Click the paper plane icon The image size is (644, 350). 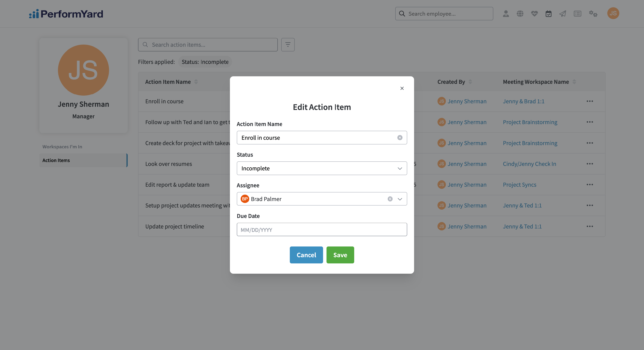tap(562, 14)
